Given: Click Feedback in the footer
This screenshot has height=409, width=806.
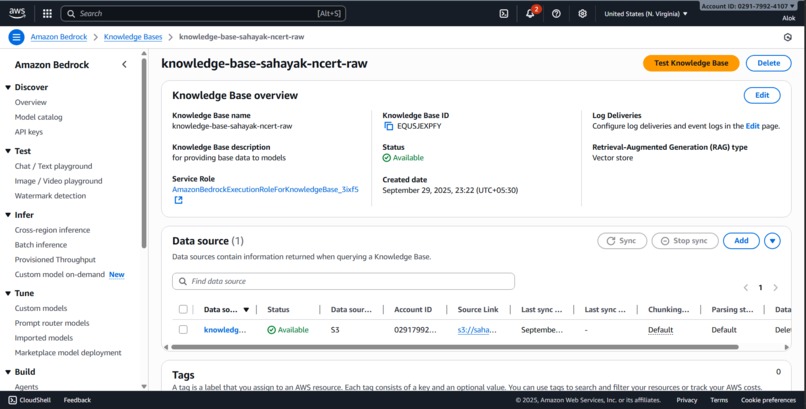Looking at the screenshot, I should (x=77, y=400).
